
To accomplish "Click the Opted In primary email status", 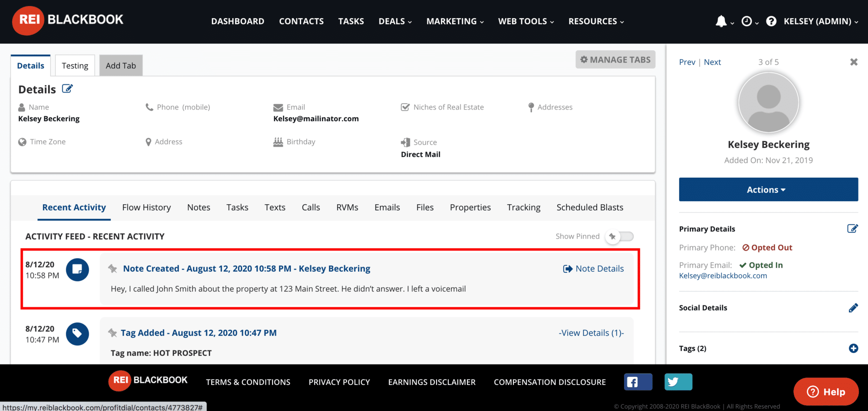I will pos(761,265).
